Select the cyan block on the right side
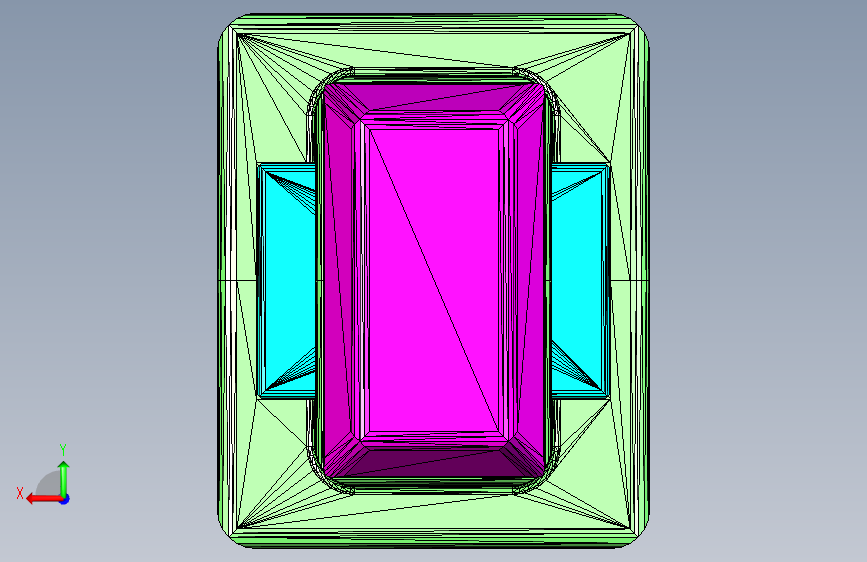The image size is (867, 562). (x=581, y=280)
